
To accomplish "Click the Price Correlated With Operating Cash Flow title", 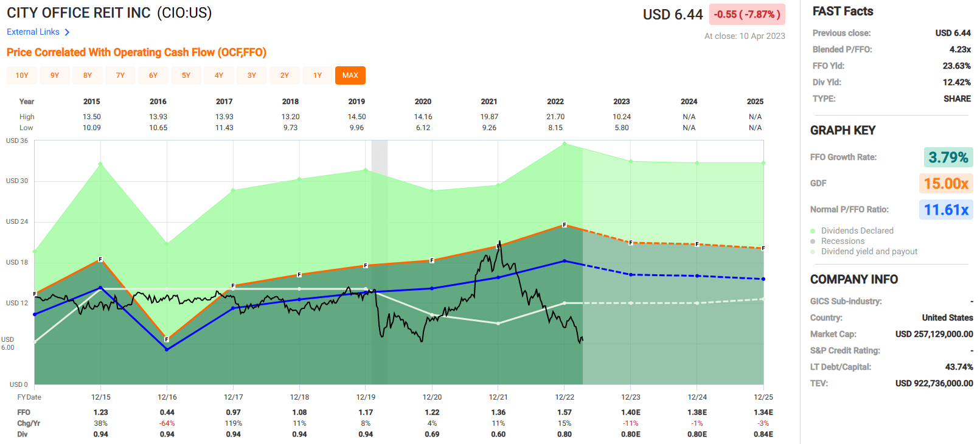I will point(136,52).
